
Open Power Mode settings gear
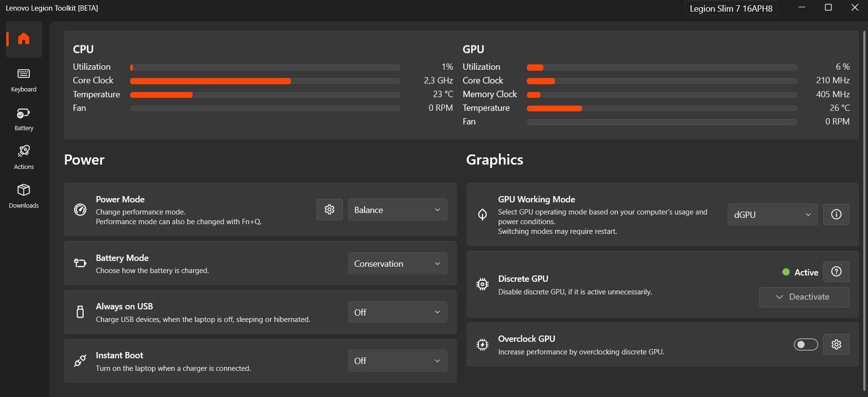(x=329, y=210)
